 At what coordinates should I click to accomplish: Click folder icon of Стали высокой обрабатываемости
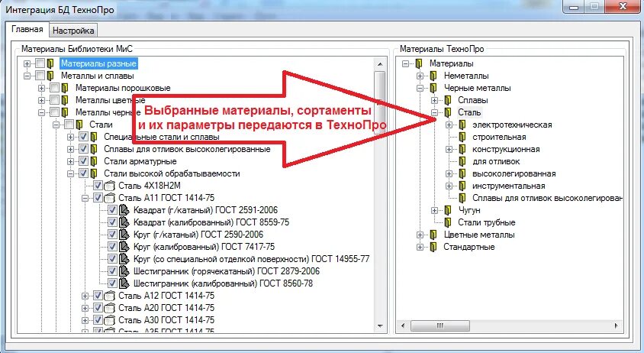click(94, 173)
